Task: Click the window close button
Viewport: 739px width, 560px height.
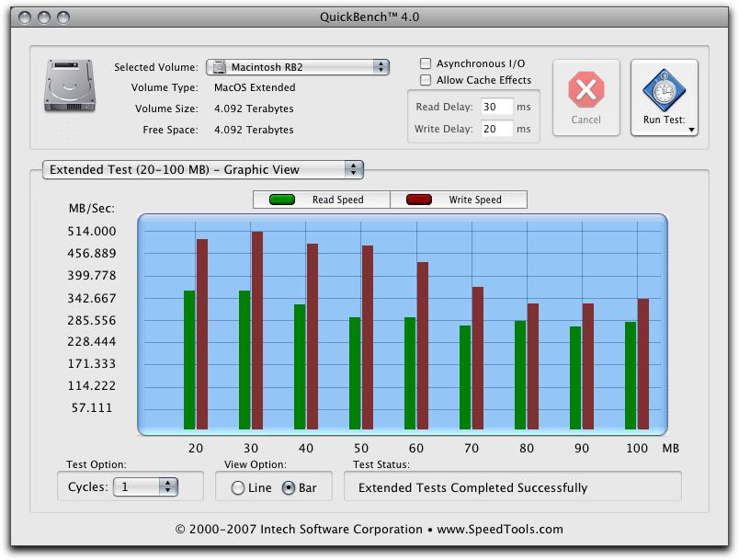Action: (25, 17)
